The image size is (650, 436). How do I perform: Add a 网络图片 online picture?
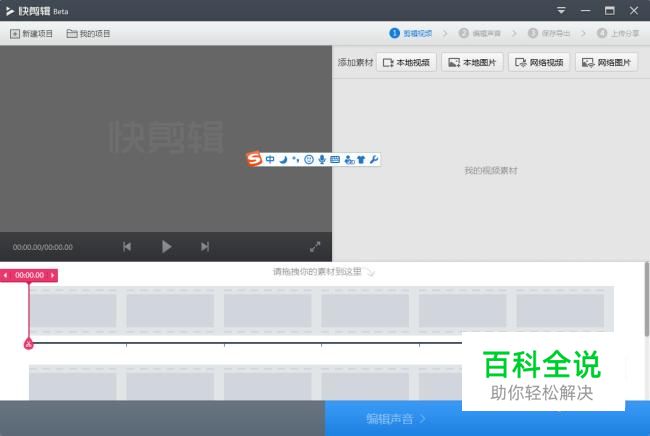606,62
